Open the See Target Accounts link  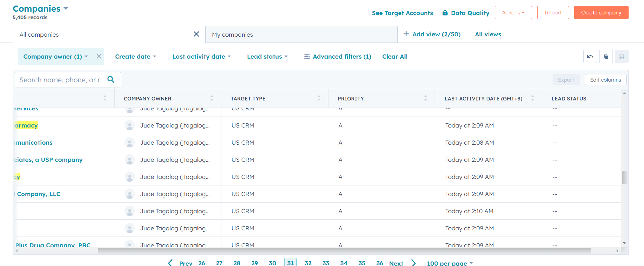pyautogui.click(x=402, y=13)
